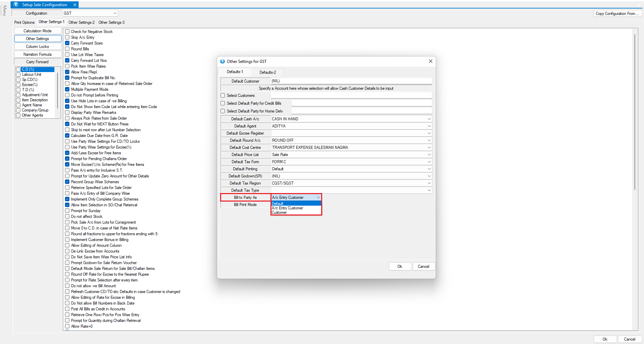Click Ok in the GST settings dialog
Screen dimensions: 644x344
[x=400, y=266]
